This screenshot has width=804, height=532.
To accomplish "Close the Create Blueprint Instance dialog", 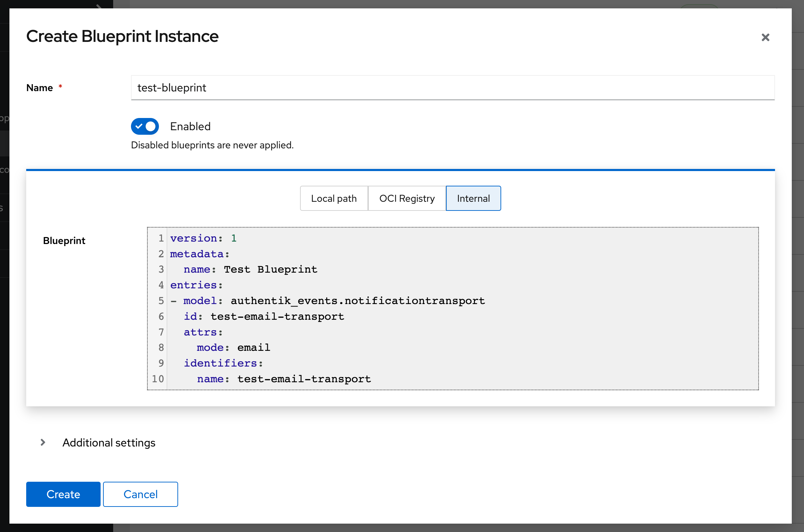I will 766,37.
